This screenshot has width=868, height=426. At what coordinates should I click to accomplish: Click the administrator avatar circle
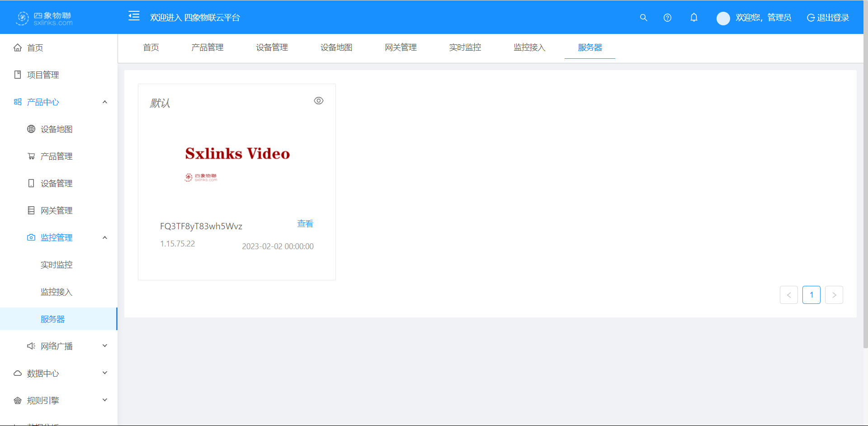(x=723, y=18)
